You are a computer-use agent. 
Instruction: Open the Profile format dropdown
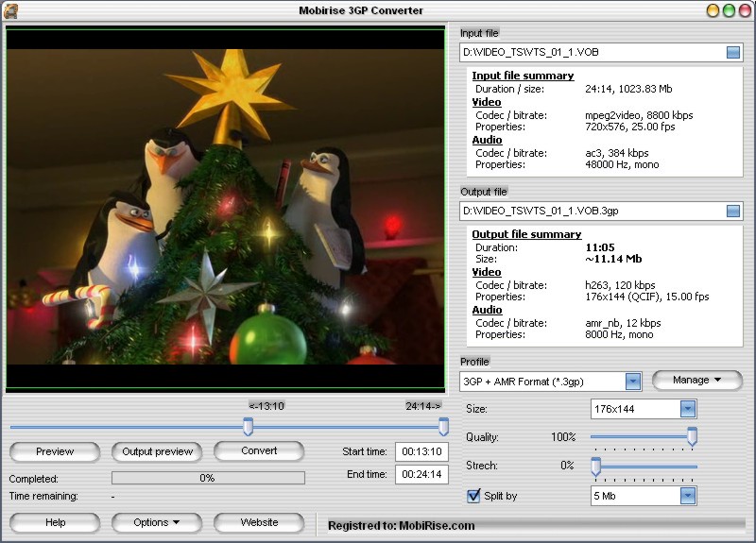click(633, 382)
